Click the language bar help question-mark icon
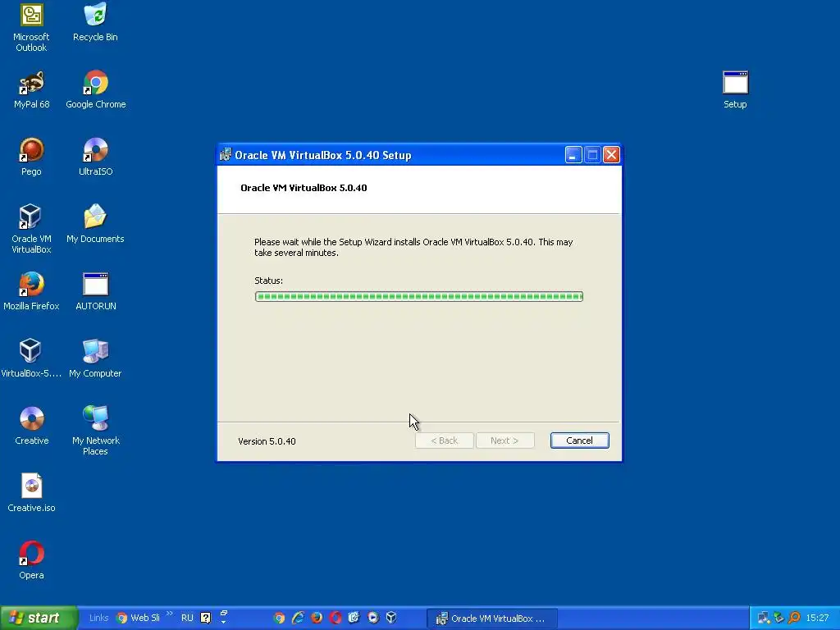The image size is (840, 630). click(x=206, y=618)
